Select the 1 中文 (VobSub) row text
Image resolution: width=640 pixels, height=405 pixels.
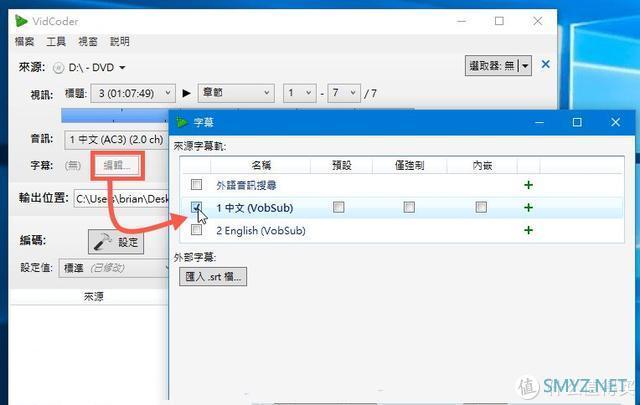(255, 208)
